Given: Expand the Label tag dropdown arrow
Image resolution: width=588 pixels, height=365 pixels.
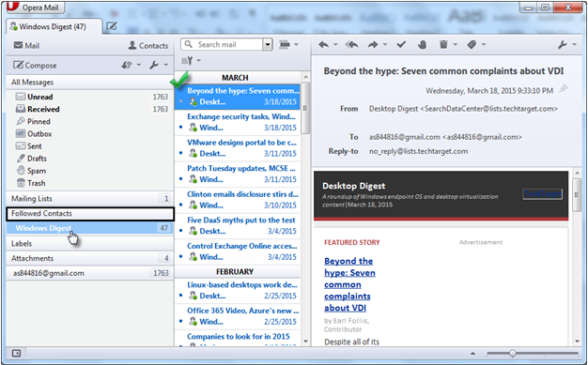Looking at the screenshot, I should point(484,45).
